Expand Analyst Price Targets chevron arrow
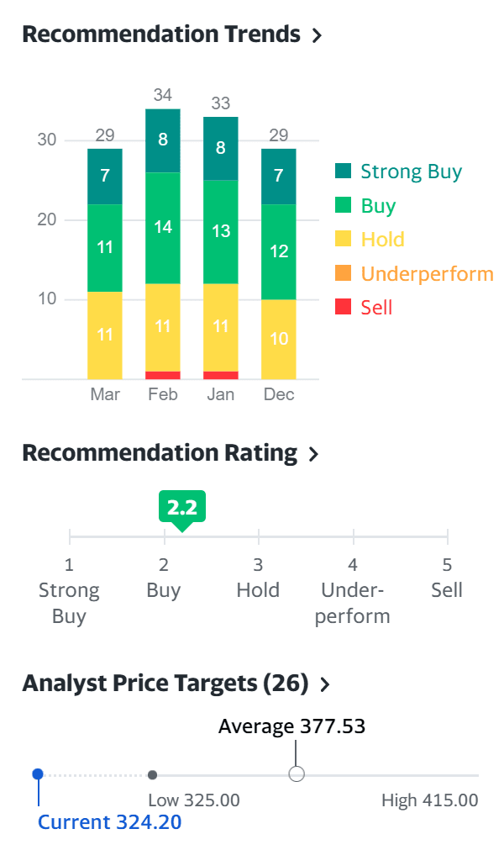This screenshot has width=504, height=850. tap(325, 684)
